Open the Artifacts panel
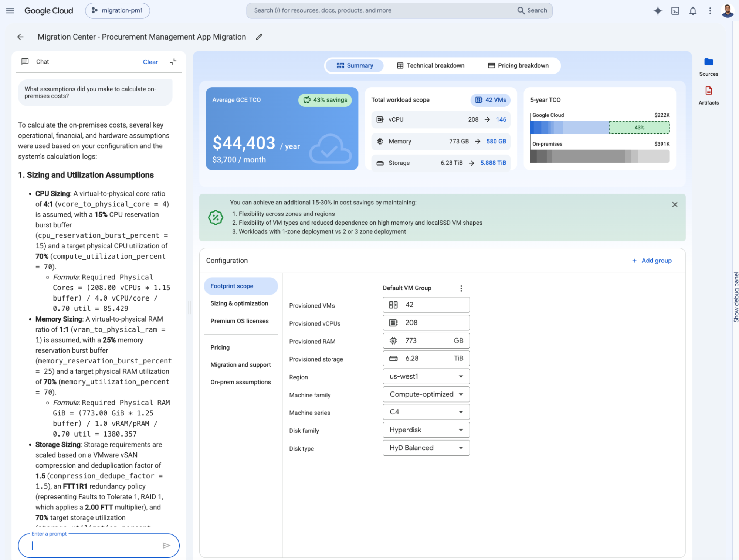This screenshot has height=560, width=739. pyautogui.click(x=708, y=95)
